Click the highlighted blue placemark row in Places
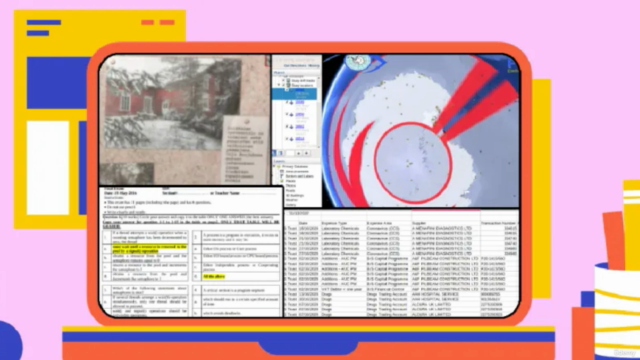This screenshot has width=640, height=360. pyautogui.click(x=294, y=94)
